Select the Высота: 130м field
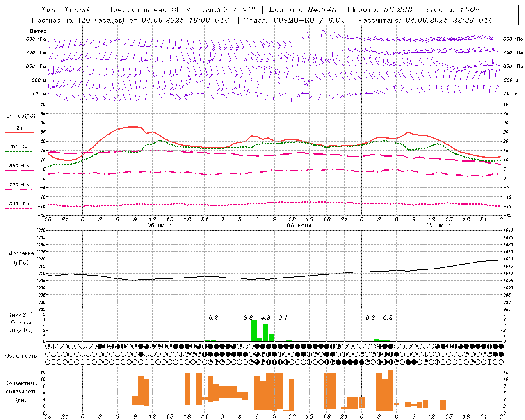 point(452,10)
